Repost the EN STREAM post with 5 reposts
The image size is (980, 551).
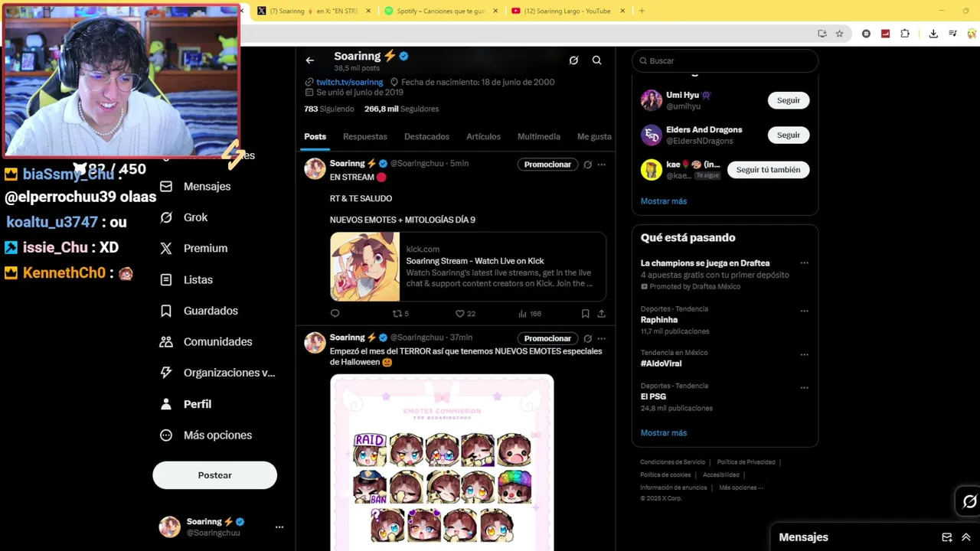[400, 313]
